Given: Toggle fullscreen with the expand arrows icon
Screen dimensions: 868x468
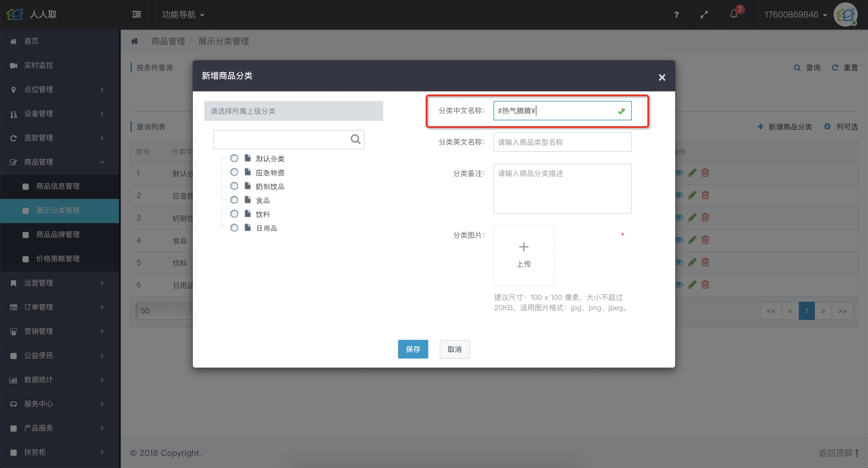Looking at the screenshot, I should tap(704, 15).
